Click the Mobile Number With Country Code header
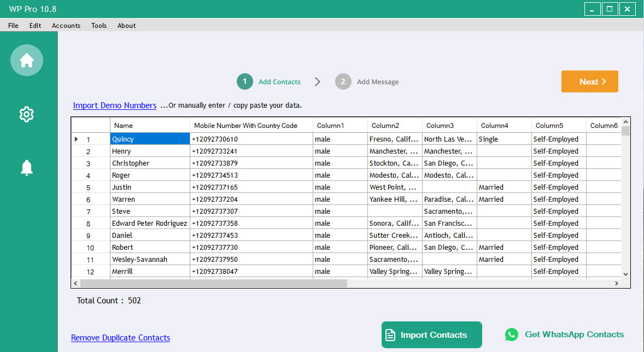This screenshot has width=644, height=352. point(251,126)
